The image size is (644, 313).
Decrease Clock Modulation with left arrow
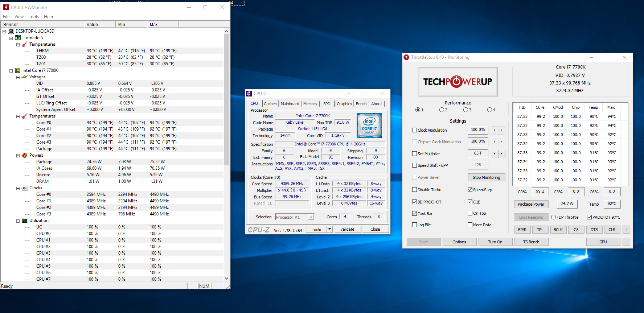click(494, 130)
